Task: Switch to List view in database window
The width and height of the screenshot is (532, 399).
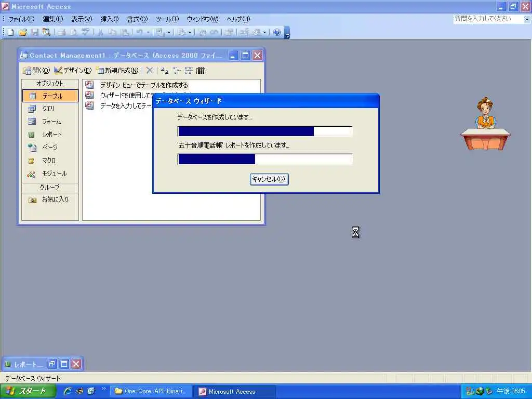Action: point(189,70)
